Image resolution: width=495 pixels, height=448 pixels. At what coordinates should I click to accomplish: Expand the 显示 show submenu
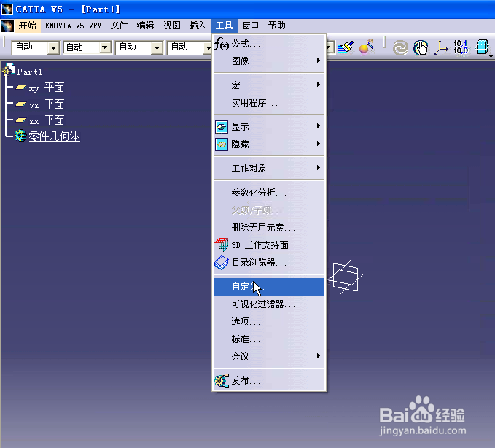click(x=269, y=127)
